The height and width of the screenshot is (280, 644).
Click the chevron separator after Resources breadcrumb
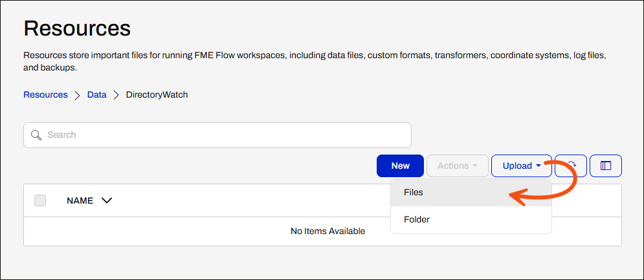click(x=77, y=95)
